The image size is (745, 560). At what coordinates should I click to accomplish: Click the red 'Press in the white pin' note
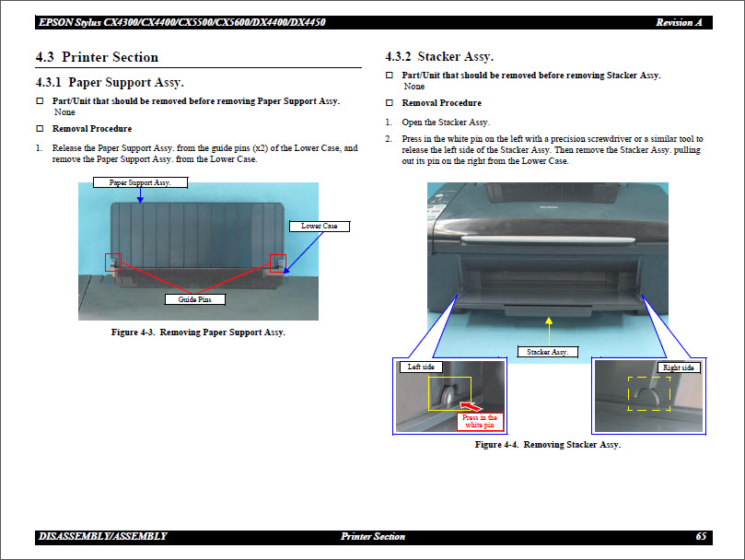(479, 419)
